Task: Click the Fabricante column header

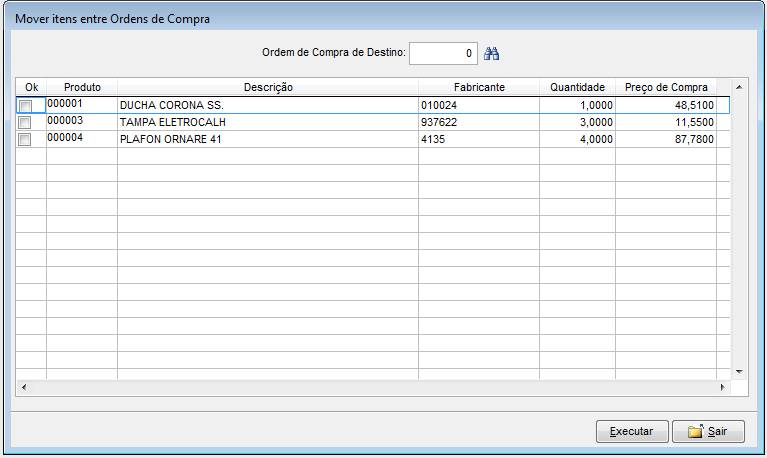Action: [x=479, y=87]
